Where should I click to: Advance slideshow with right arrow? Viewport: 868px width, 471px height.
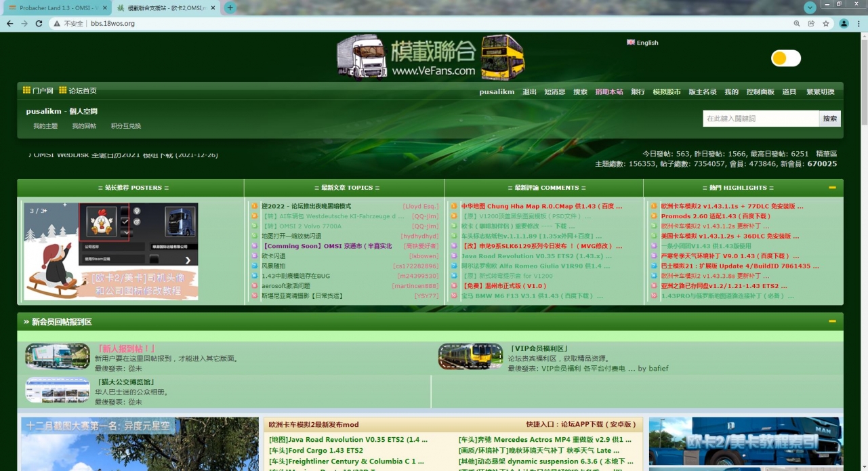coord(188,260)
